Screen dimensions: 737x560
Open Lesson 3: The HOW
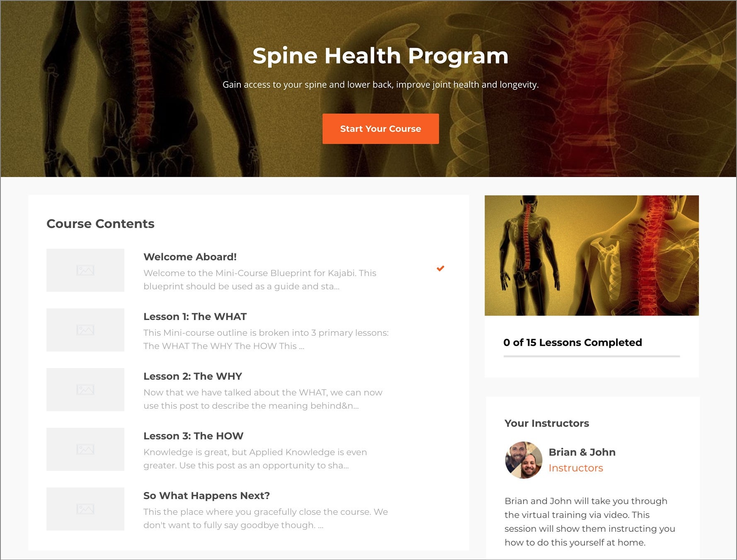pos(193,436)
